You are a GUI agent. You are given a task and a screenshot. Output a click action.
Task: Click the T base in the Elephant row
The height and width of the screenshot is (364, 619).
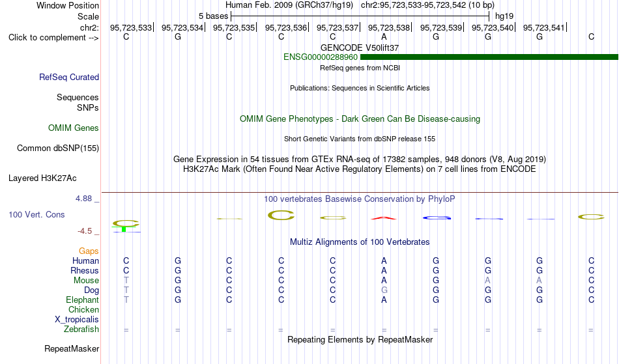[x=126, y=300]
